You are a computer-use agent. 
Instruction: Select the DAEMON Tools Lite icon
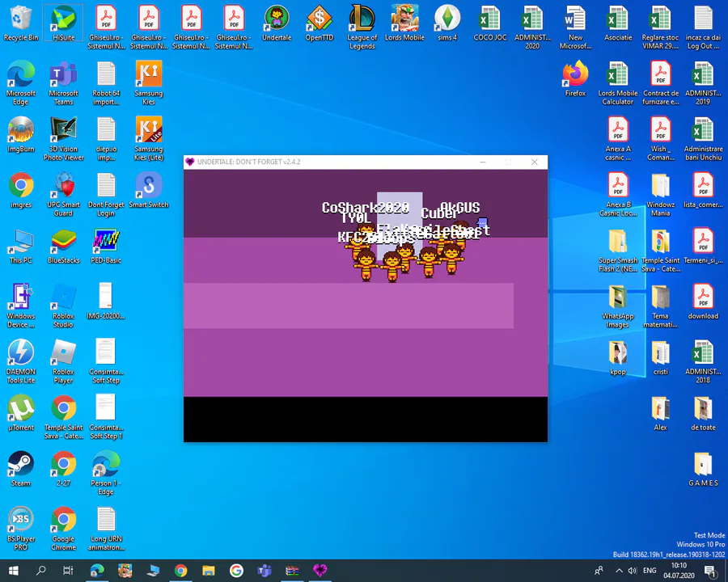coord(21,361)
